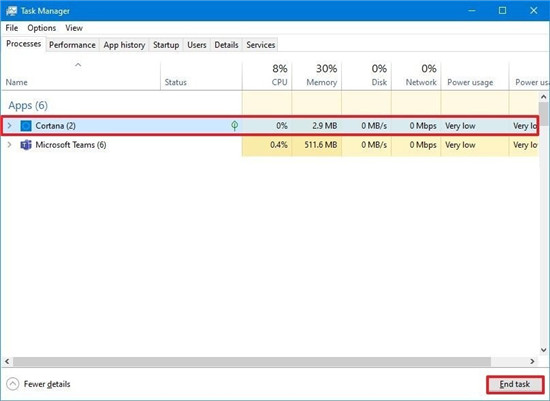Sort by the CPU column header
550x401 pixels.
tap(267, 75)
